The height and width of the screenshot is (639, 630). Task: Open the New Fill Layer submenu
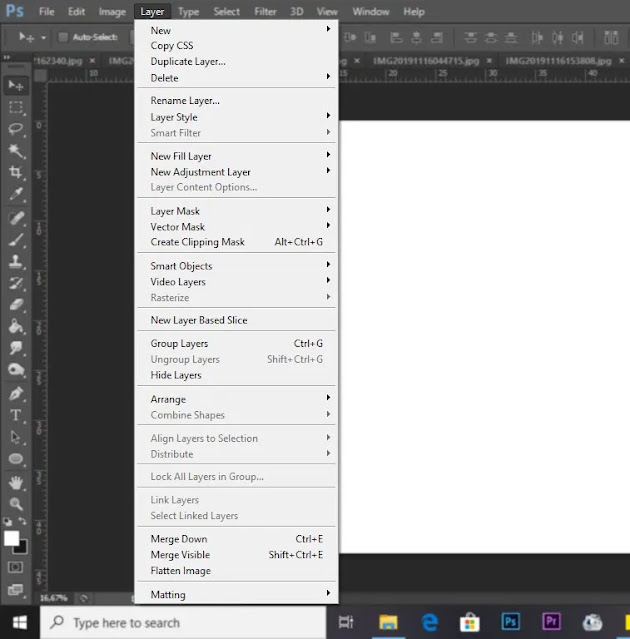click(x=236, y=156)
